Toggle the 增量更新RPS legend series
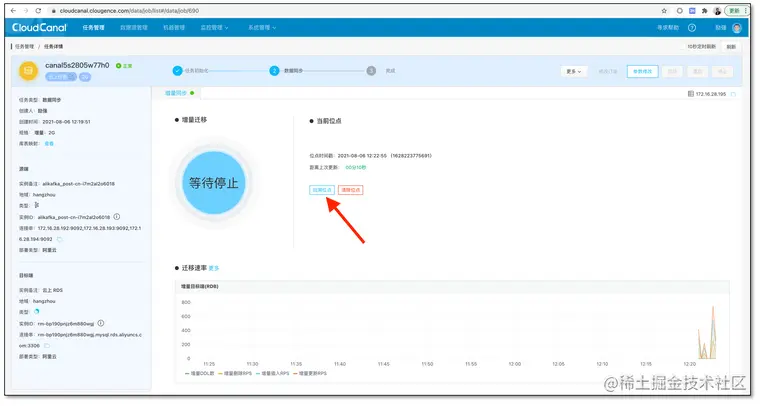This screenshot has height=406, width=760. pyautogui.click(x=310, y=374)
